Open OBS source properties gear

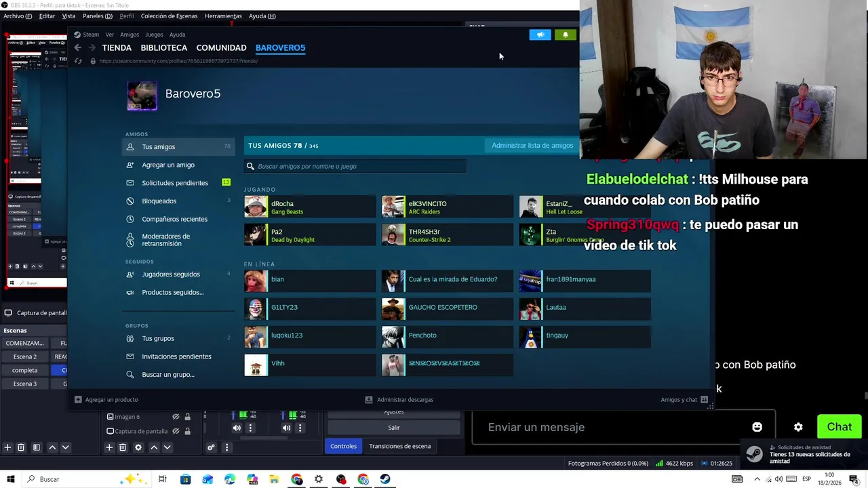click(138, 447)
